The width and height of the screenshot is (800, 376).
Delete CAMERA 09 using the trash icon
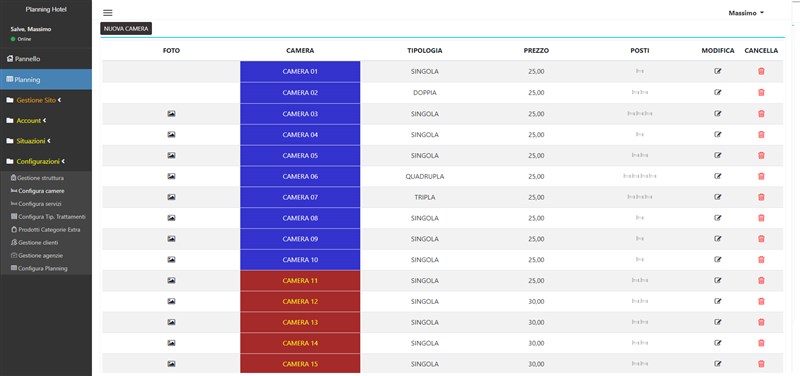click(761, 239)
